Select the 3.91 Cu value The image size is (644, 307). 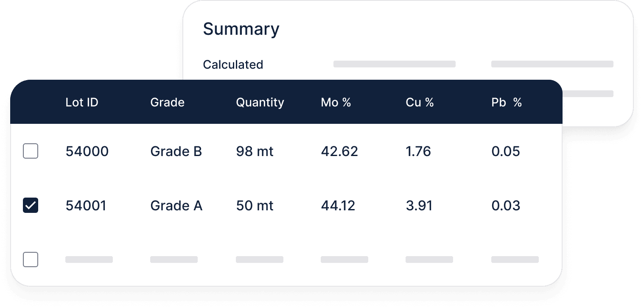click(x=419, y=206)
